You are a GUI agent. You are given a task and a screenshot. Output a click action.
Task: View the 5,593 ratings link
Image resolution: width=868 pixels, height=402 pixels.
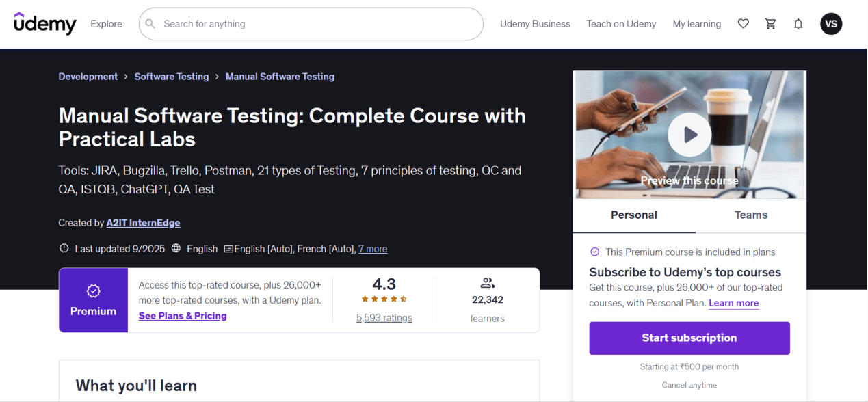[x=384, y=317]
